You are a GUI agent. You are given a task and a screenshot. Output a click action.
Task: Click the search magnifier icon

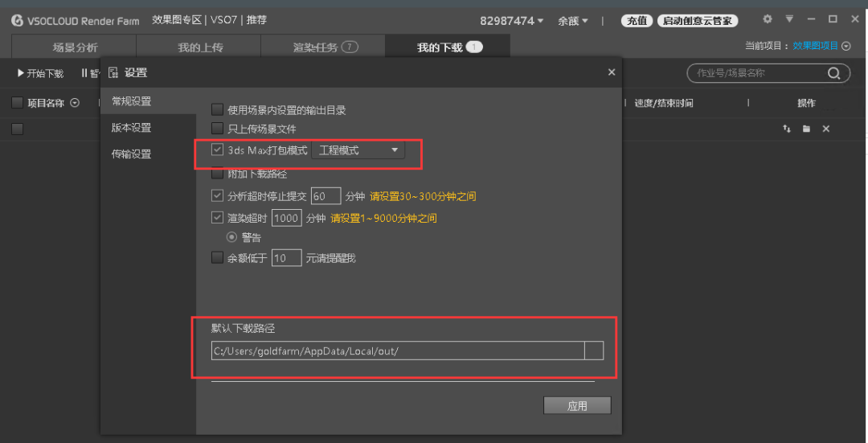[x=834, y=74]
